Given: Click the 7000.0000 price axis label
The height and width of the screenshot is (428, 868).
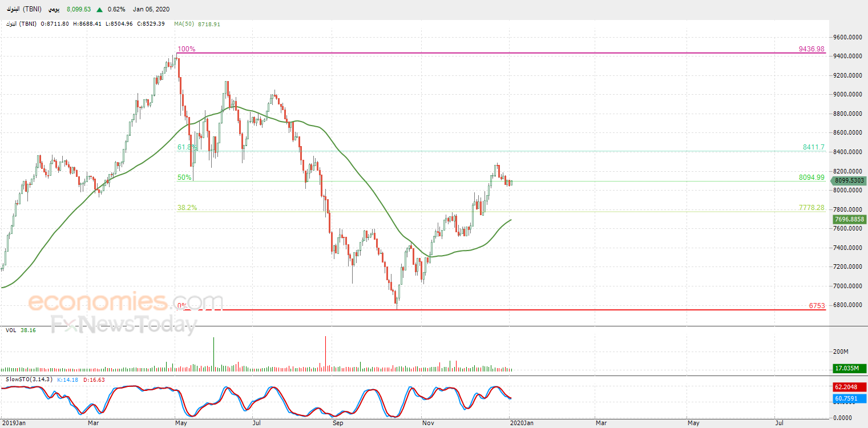Looking at the screenshot, I should pyautogui.click(x=849, y=286).
